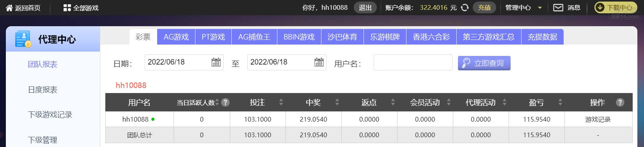This screenshot has height=147, width=644.
Task: Open the end date calendar icon
Action: (x=319, y=62)
